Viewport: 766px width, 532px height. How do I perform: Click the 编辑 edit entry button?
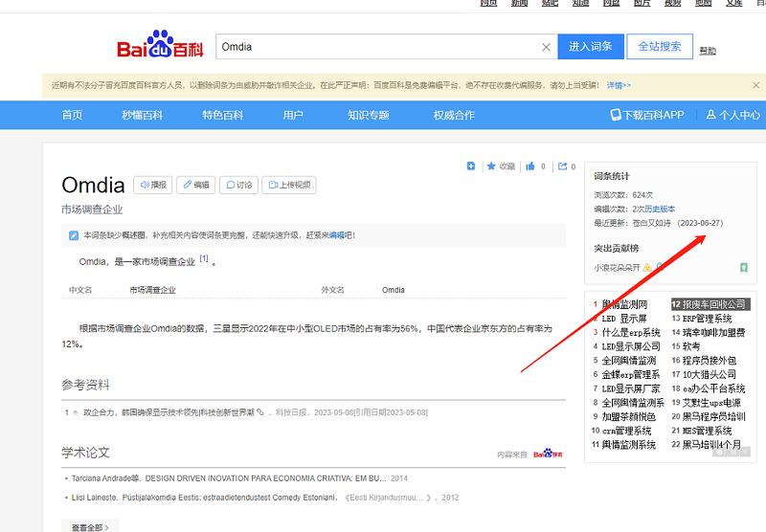[195, 185]
